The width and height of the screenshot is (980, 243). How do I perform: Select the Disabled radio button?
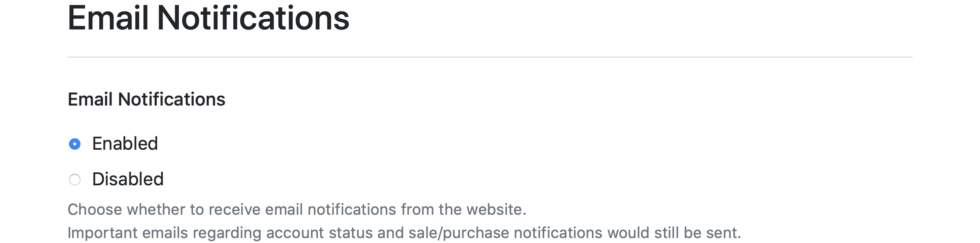click(x=75, y=180)
